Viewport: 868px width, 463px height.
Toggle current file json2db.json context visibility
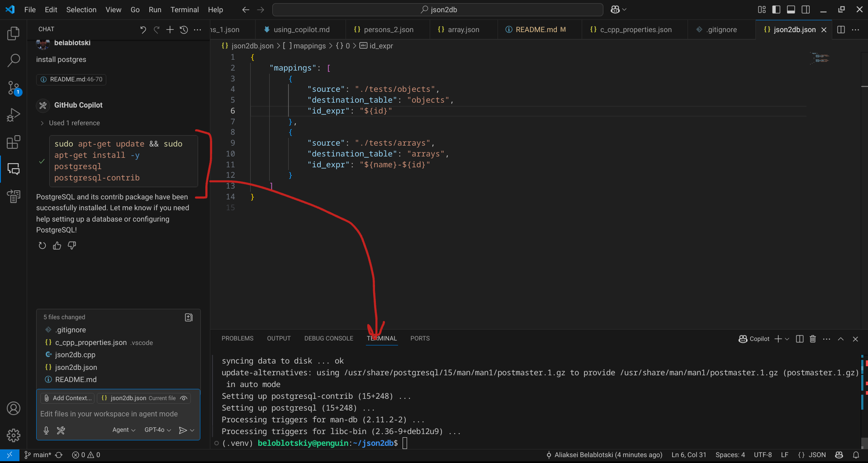[x=184, y=398]
